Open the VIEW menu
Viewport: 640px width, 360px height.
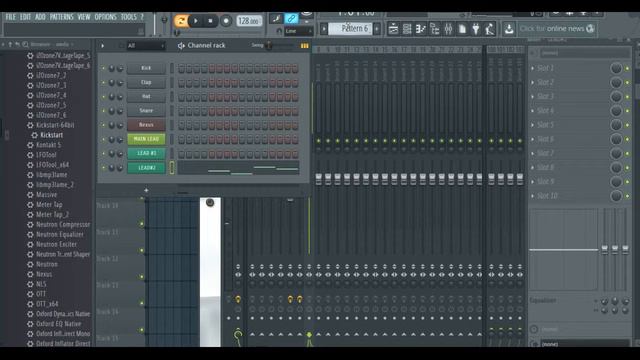(84, 17)
